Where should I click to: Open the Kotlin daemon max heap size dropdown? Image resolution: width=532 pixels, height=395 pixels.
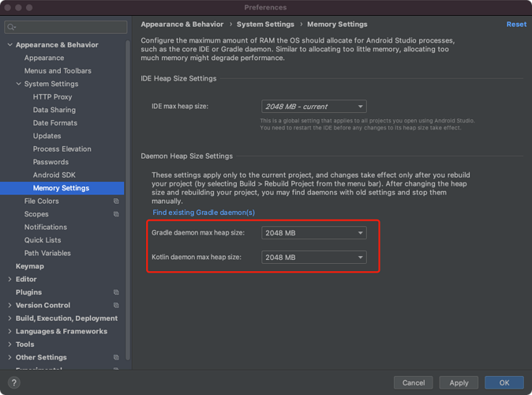click(x=314, y=258)
